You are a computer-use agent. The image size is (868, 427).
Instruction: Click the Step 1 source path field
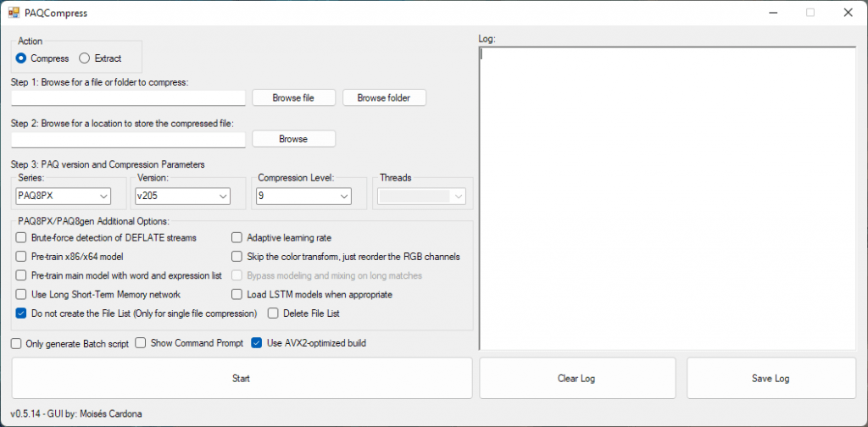pos(128,98)
